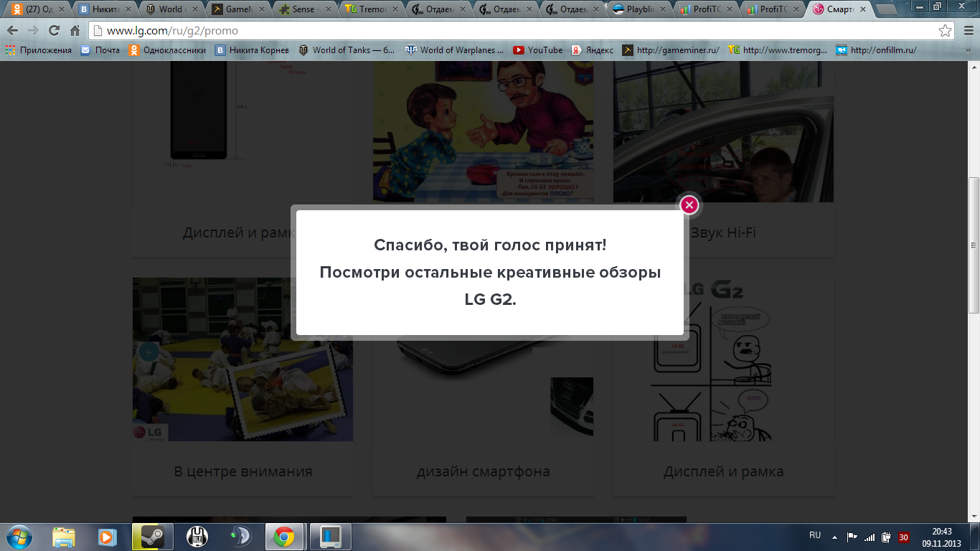Open the network signal tray icon

870,537
